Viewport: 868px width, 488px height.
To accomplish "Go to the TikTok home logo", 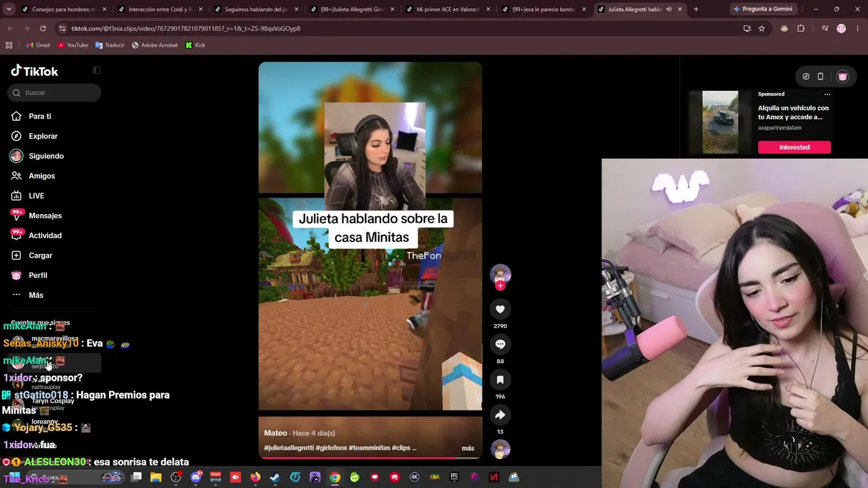I will tap(35, 71).
